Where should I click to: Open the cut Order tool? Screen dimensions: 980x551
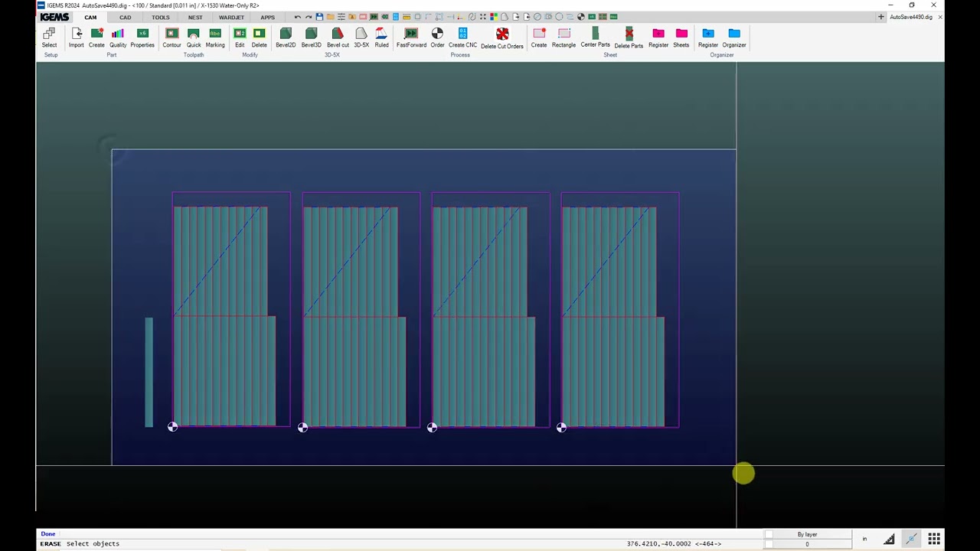click(437, 37)
